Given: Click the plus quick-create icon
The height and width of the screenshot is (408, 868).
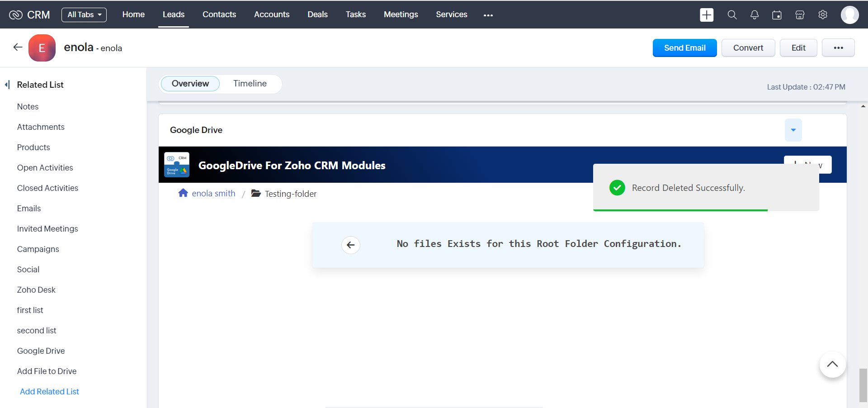Looking at the screenshot, I should coord(706,15).
